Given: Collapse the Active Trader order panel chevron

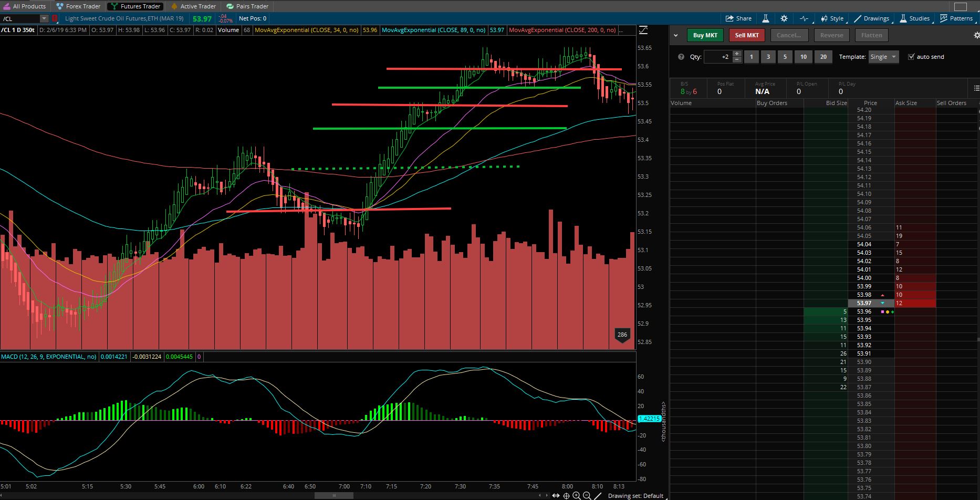Looking at the screenshot, I should pyautogui.click(x=675, y=35).
